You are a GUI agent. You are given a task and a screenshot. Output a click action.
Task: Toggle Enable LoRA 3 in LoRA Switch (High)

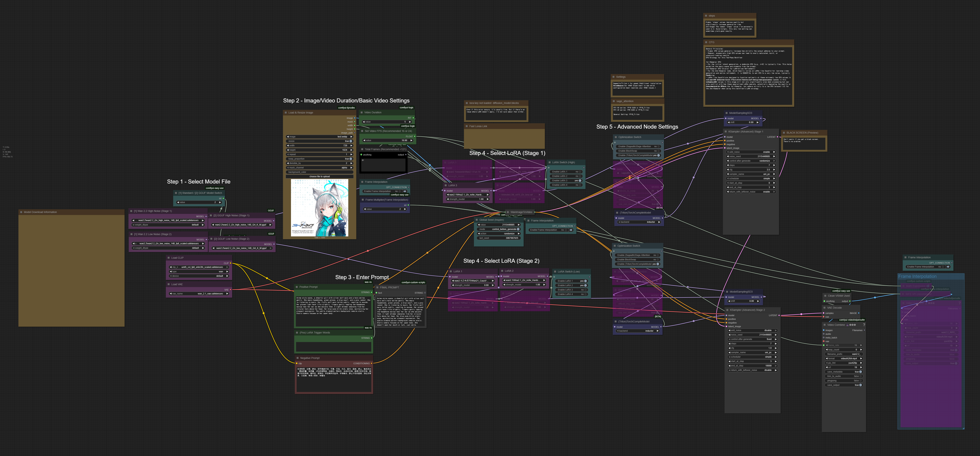[x=580, y=181]
